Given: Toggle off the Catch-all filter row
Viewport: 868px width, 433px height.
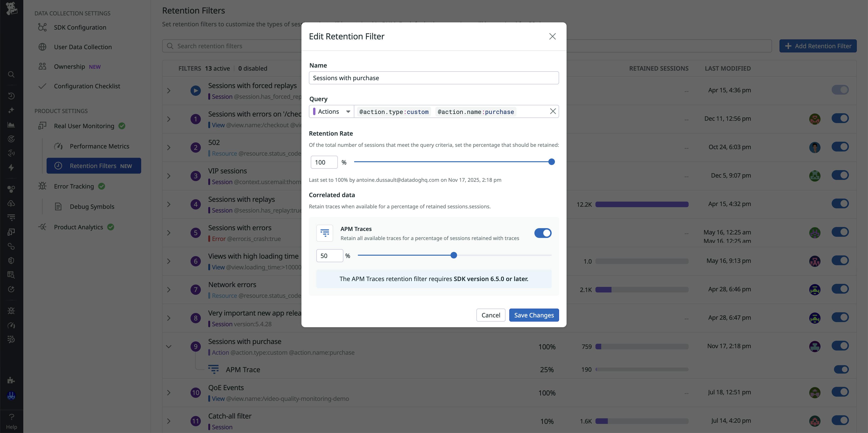Looking at the screenshot, I should 840,420.
